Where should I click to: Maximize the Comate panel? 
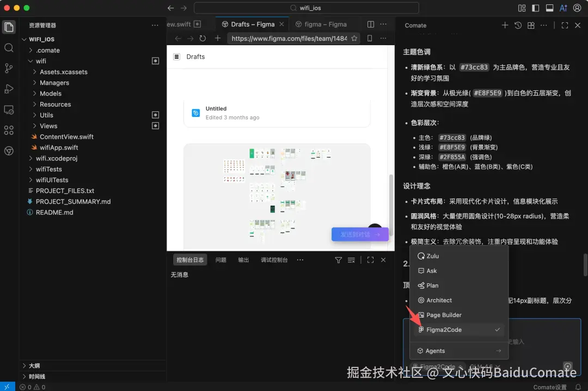(565, 25)
